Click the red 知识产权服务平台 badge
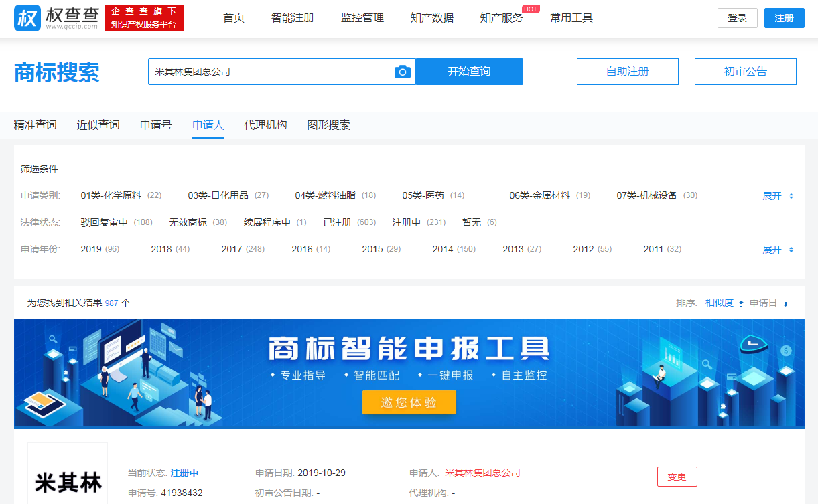 point(144,18)
